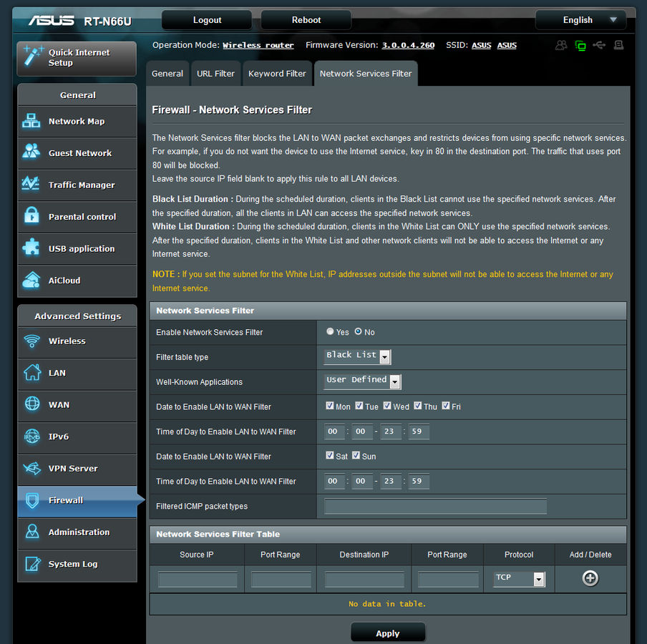Uncheck the Fri checkbox

(446, 406)
